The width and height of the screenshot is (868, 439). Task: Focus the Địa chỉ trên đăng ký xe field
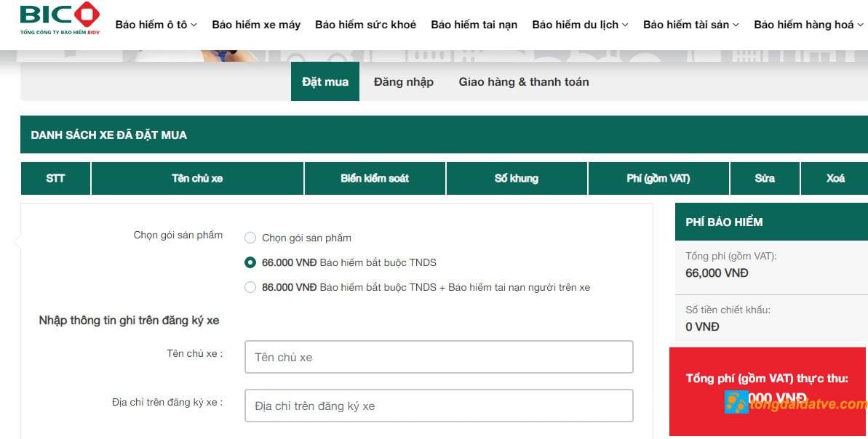[x=439, y=406]
